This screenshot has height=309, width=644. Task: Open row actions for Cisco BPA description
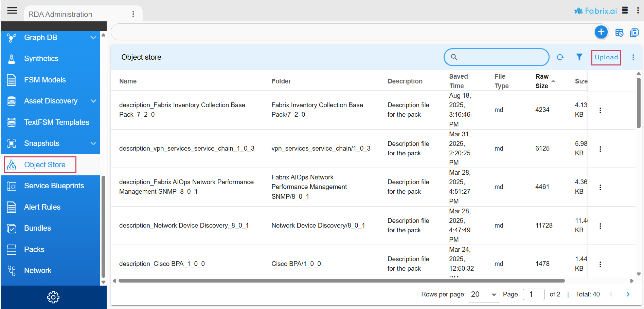[x=600, y=264]
